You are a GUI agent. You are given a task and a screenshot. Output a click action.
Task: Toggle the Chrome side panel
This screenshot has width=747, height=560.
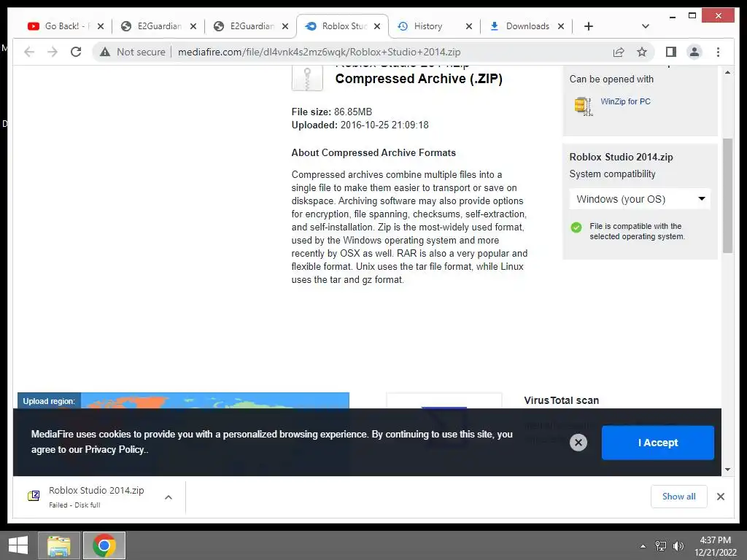(671, 52)
